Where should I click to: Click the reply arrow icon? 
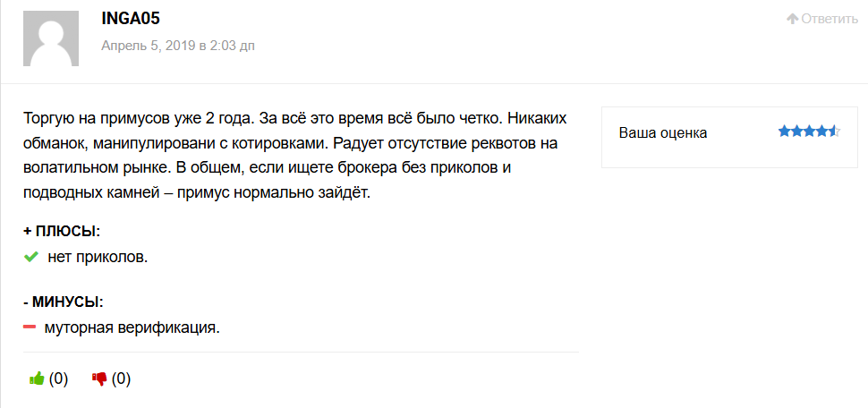point(792,19)
